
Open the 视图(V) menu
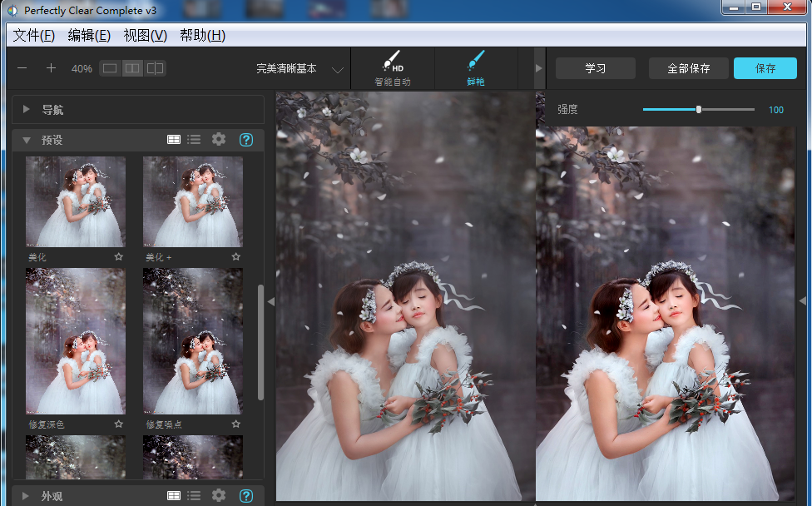click(x=145, y=35)
